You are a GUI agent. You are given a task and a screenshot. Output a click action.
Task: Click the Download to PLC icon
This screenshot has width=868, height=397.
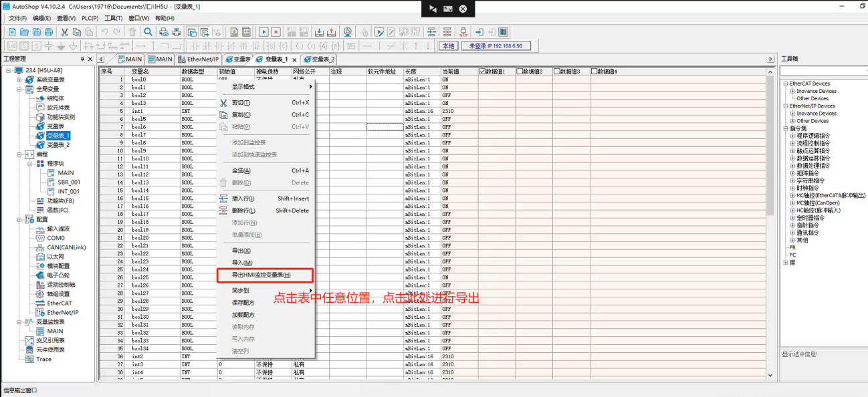(x=319, y=32)
